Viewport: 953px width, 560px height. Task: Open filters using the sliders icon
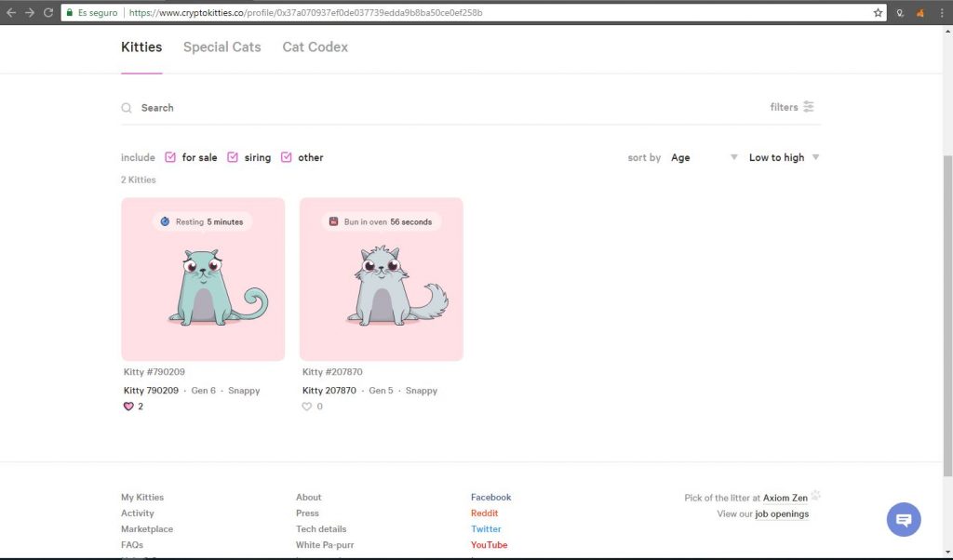click(809, 107)
